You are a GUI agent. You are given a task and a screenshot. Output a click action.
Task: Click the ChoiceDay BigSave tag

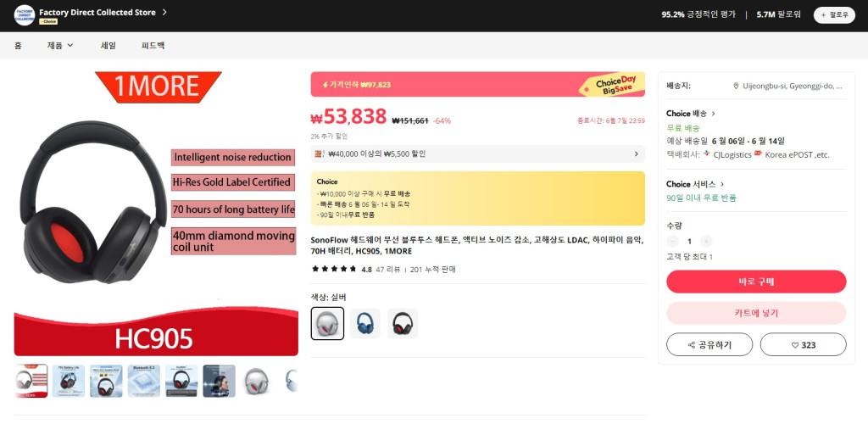pos(612,86)
